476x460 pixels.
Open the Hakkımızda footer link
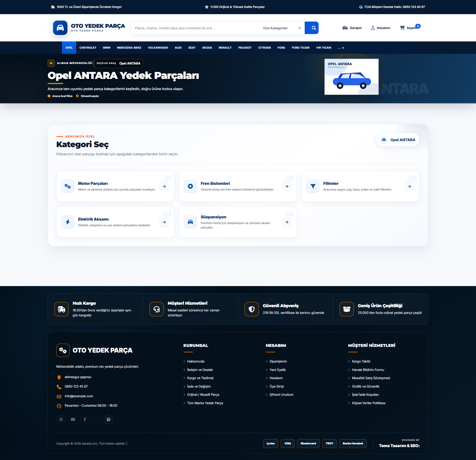coord(196,361)
